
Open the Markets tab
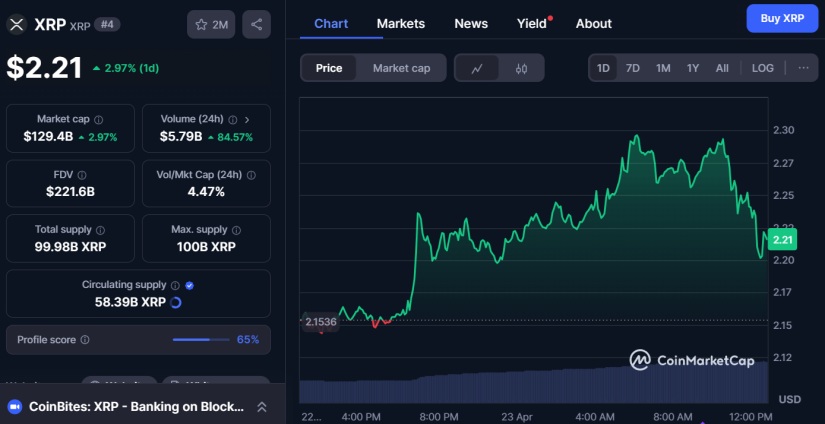(400, 23)
